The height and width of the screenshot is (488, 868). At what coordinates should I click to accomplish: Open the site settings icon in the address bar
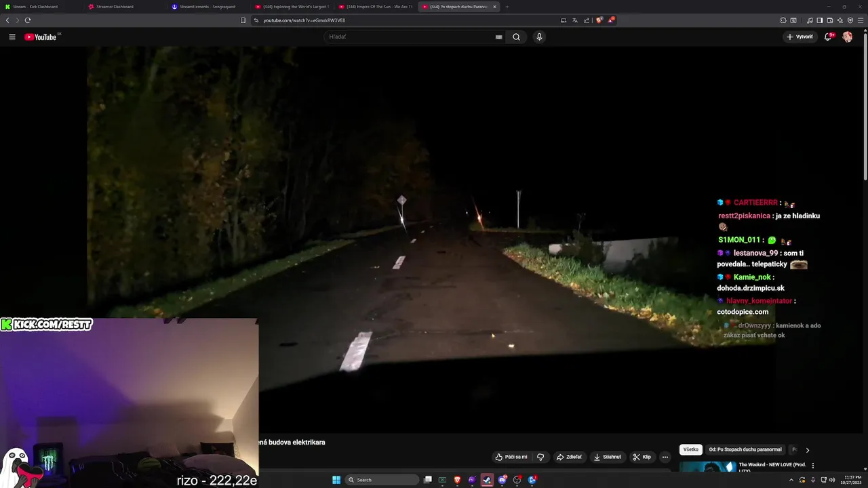click(256, 20)
